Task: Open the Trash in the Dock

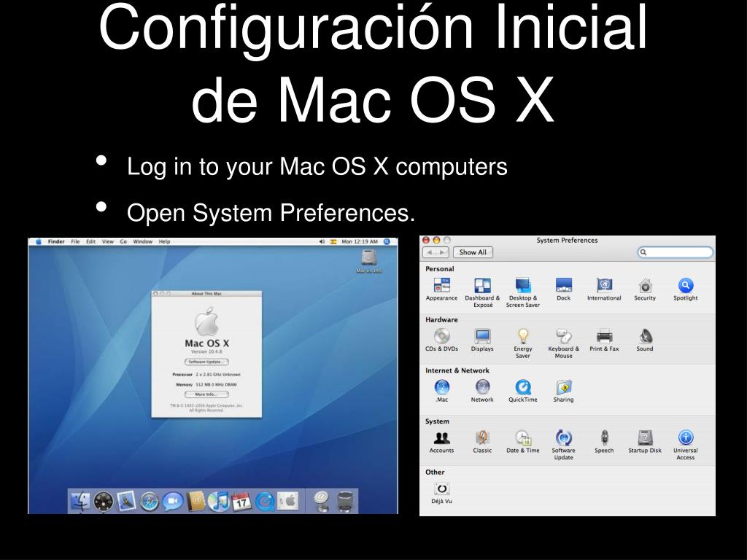Action: 345,502
